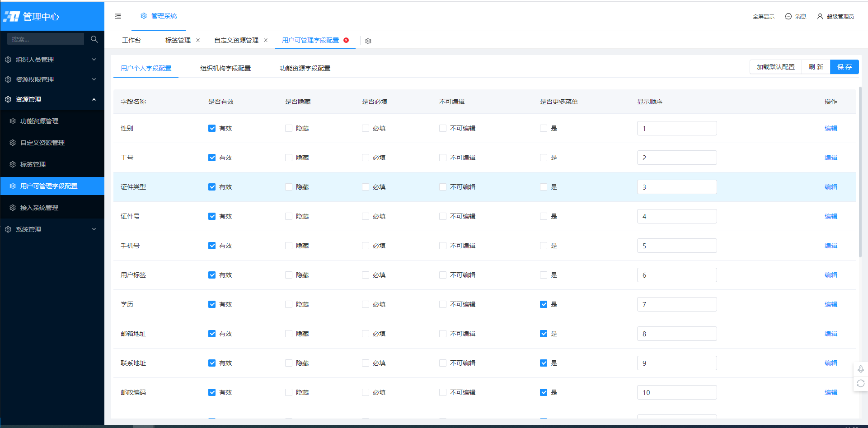
Task: Open the 自定义资源管理 page tab
Action: click(236, 40)
